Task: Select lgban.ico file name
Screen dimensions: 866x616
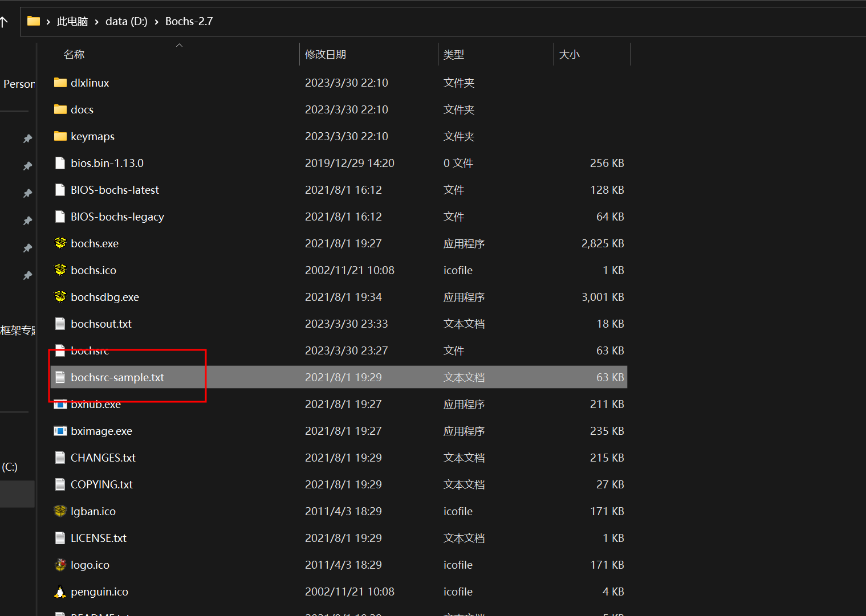Action: (93, 511)
